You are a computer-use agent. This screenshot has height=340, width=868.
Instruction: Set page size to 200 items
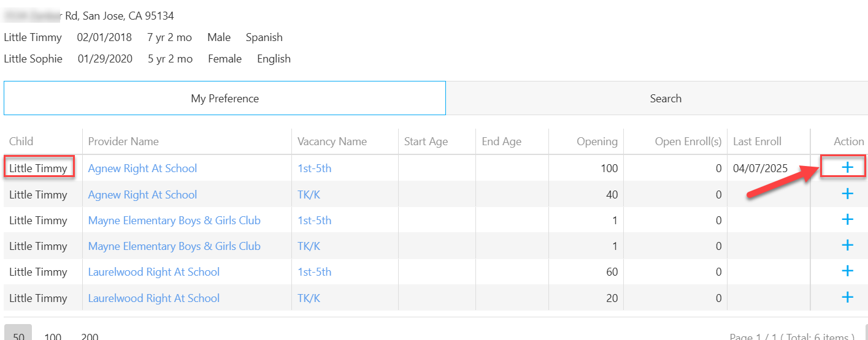coord(90,336)
